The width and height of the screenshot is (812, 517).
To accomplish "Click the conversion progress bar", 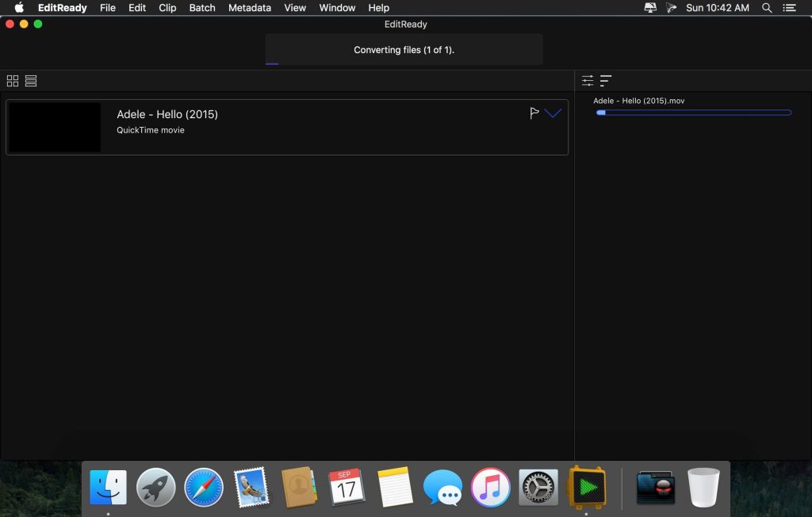I will pos(694,113).
